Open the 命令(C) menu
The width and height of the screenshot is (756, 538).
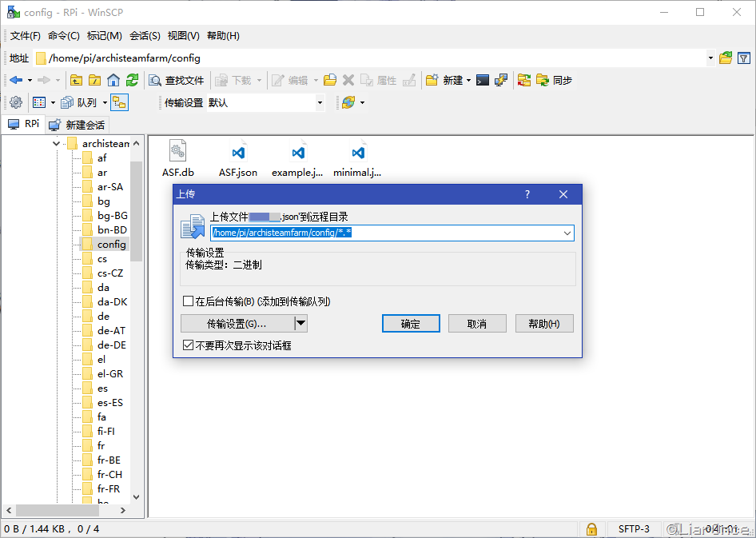64,36
